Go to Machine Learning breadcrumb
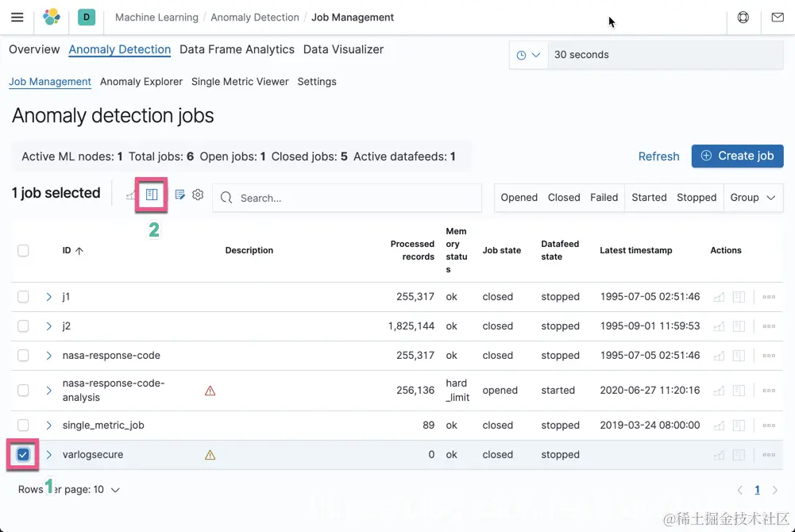Screen dimensions: 795x532 pos(156,17)
